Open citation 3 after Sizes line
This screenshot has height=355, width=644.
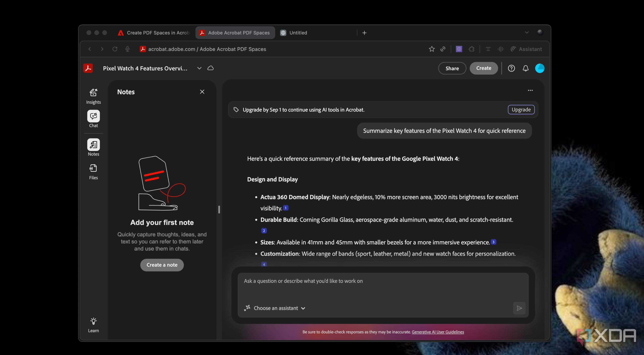tap(493, 242)
